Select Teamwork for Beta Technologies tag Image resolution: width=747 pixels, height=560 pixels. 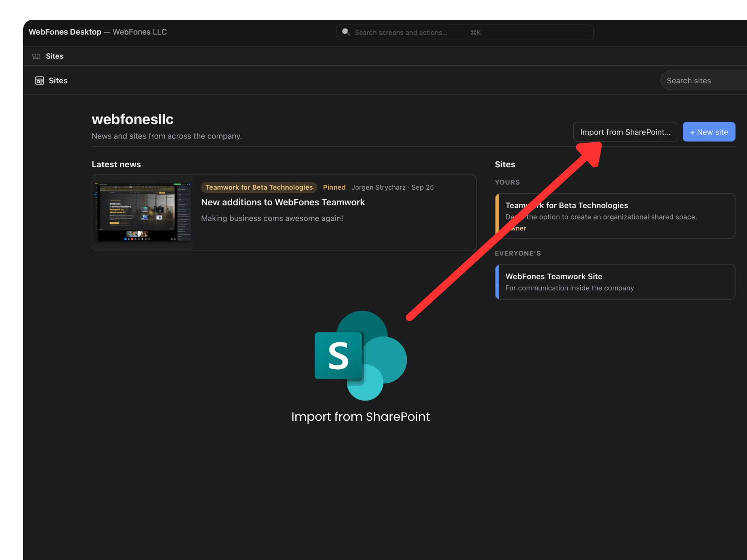[259, 187]
